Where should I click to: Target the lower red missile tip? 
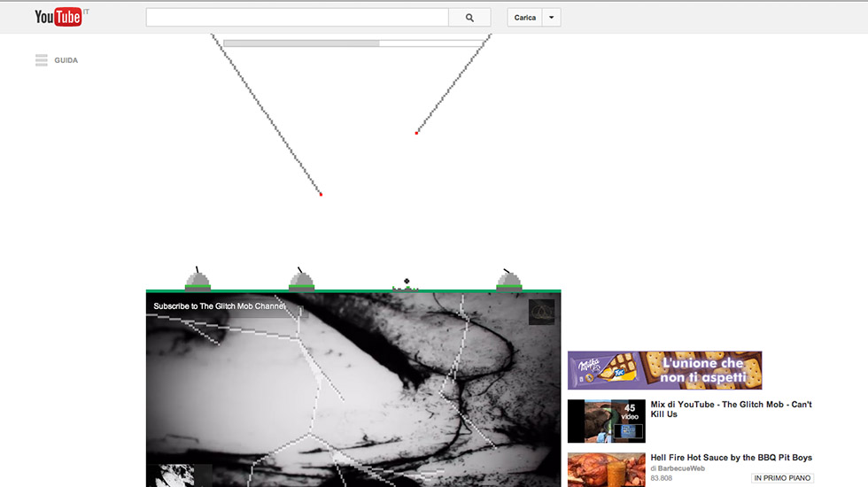pos(321,194)
